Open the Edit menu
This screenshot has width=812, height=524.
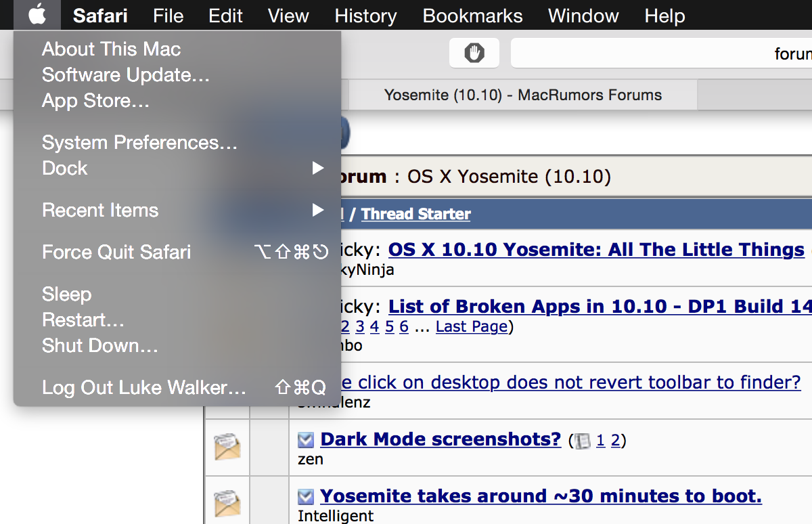coord(225,16)
